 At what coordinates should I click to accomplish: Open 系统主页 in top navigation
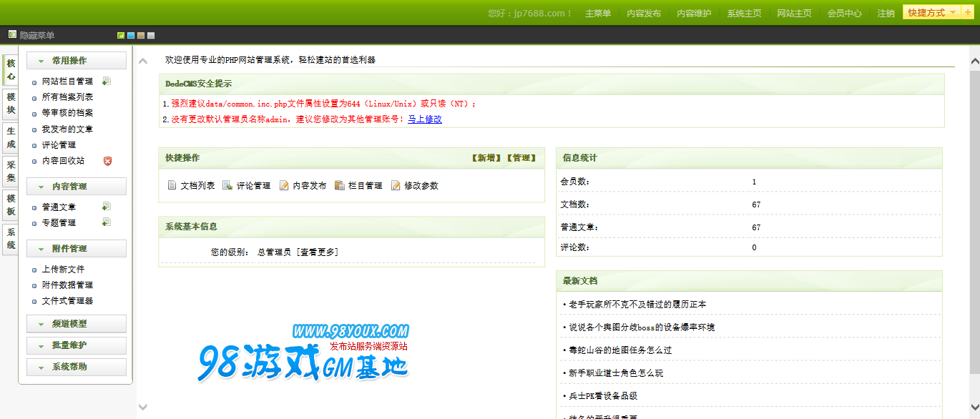pyautogui.click(x=744, y=14)
